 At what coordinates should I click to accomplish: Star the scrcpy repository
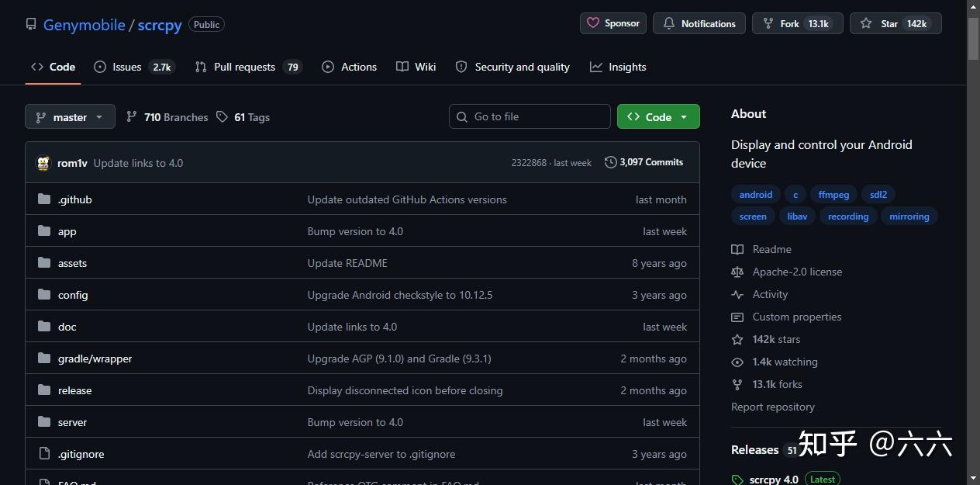895,23
